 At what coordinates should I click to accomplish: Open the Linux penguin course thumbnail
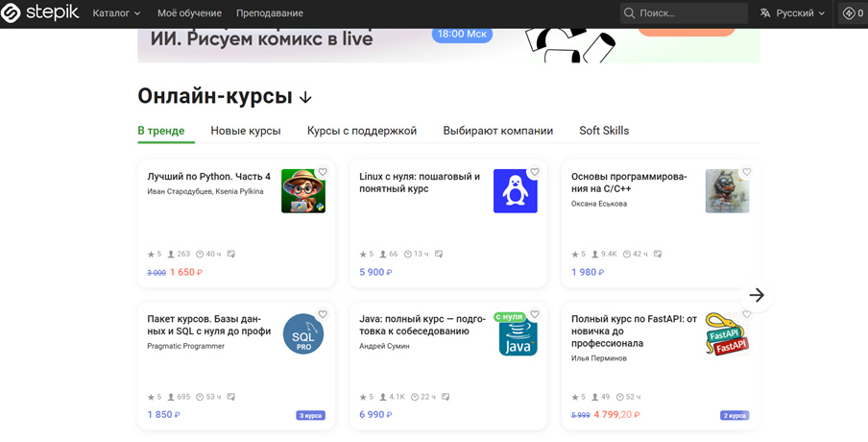point(516,191)
